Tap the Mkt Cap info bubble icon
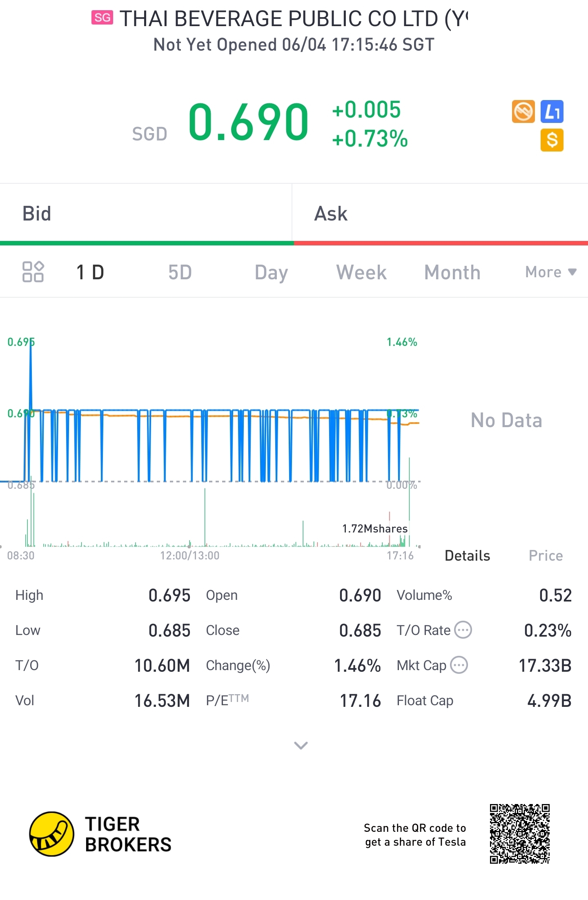The width and height of the screenshot is (588, 900). [459, 665]
